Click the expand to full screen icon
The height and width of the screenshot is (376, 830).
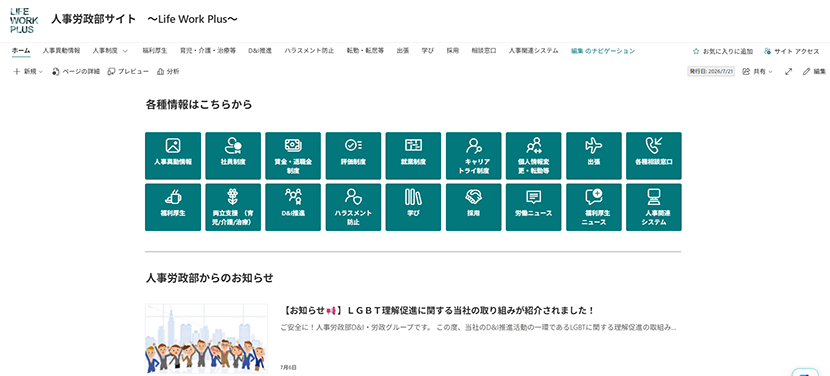[x=788, y=71]
